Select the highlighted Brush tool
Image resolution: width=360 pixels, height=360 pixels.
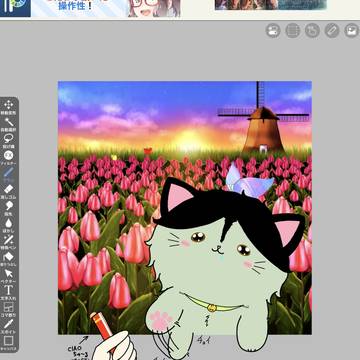click(x=8, y=175)
